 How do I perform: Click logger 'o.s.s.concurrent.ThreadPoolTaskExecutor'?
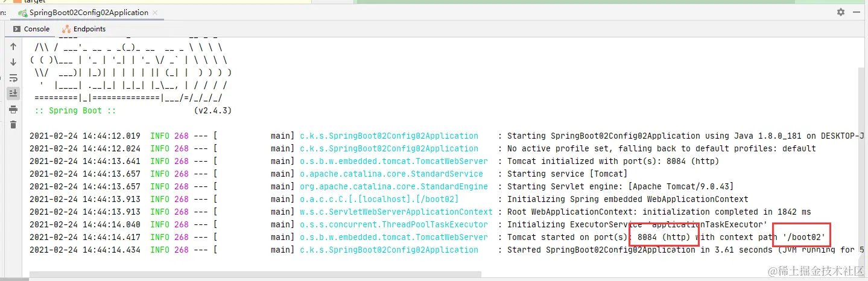[393, 224]
